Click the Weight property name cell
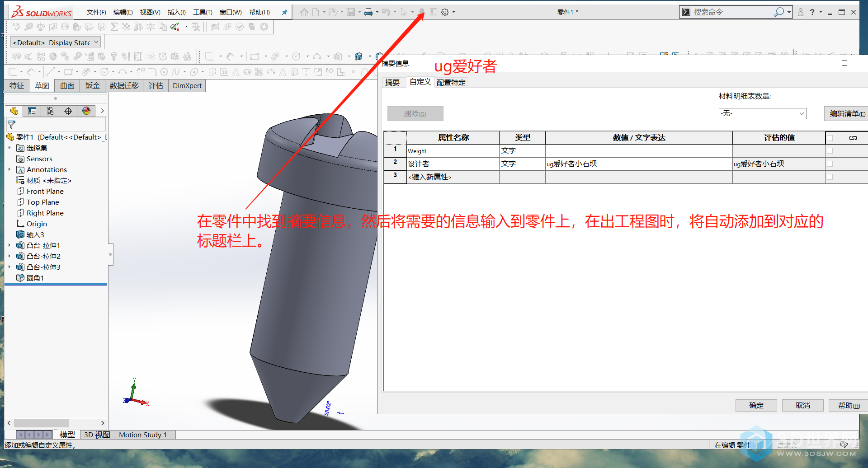 (x=453, y=151)
